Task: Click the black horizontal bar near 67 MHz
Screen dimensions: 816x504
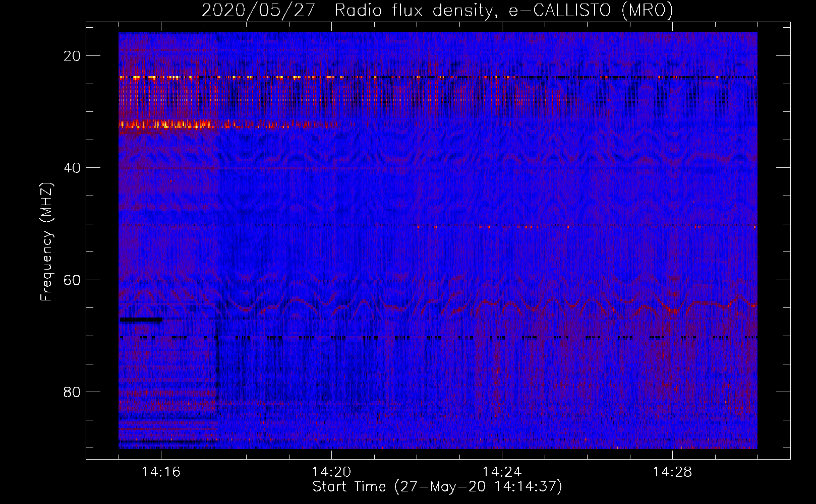Action: point(141,320)
